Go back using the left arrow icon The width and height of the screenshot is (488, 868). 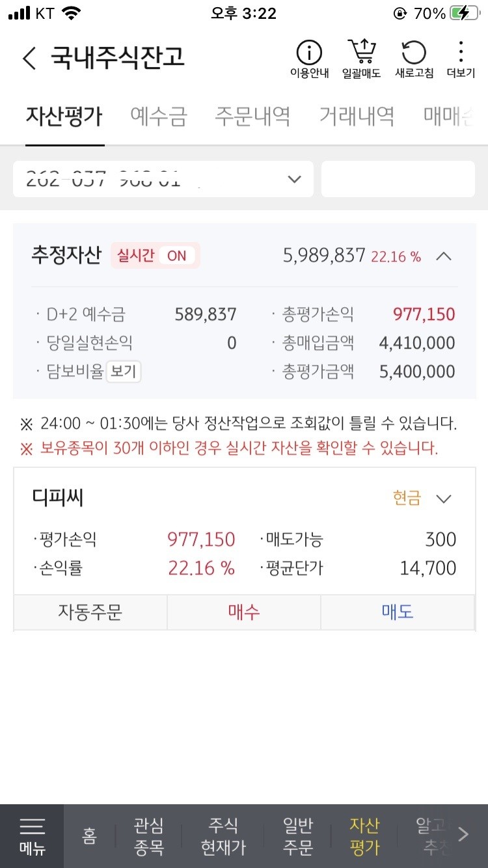pos(29,58)
